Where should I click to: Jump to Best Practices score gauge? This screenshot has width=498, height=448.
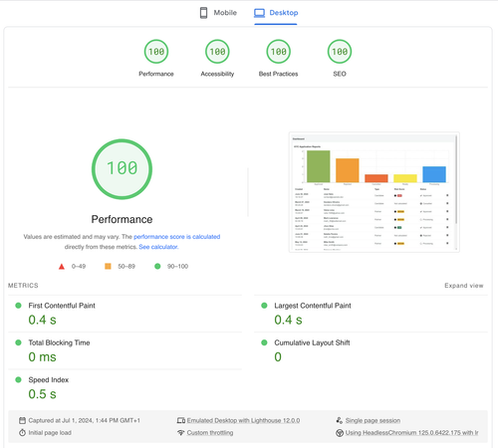click(x=279, y=52)
